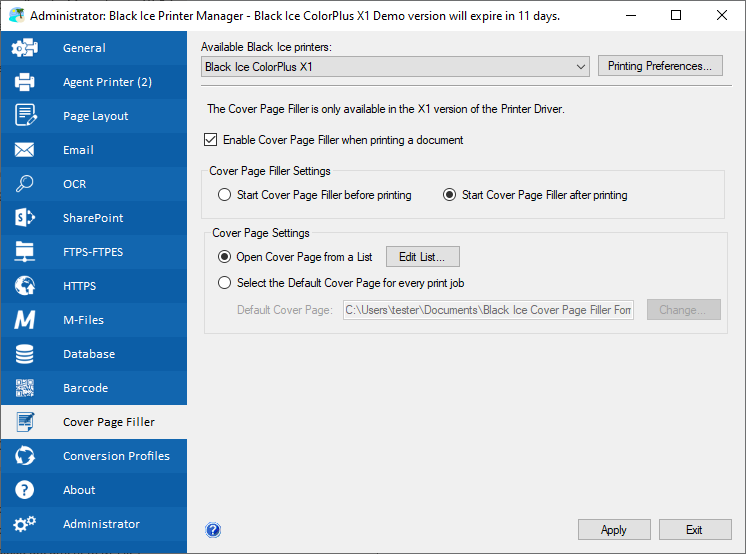Go to Page Layout section
746x554 pixels.
[96, 116]
